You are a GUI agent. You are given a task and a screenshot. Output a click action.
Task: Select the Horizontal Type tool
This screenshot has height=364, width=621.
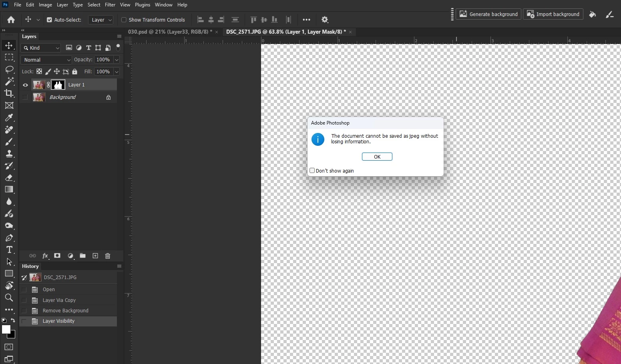pos(9,250)
